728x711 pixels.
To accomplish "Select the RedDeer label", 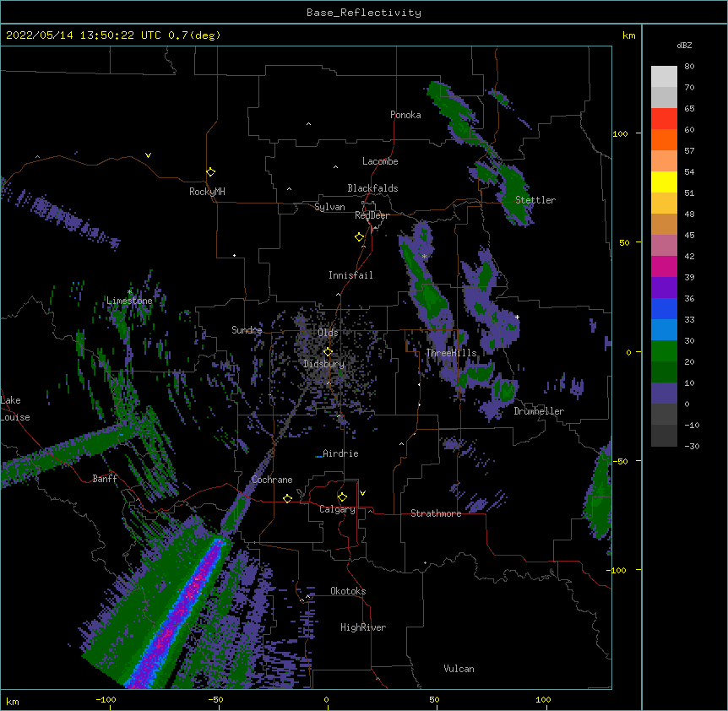I will point(372,215).
